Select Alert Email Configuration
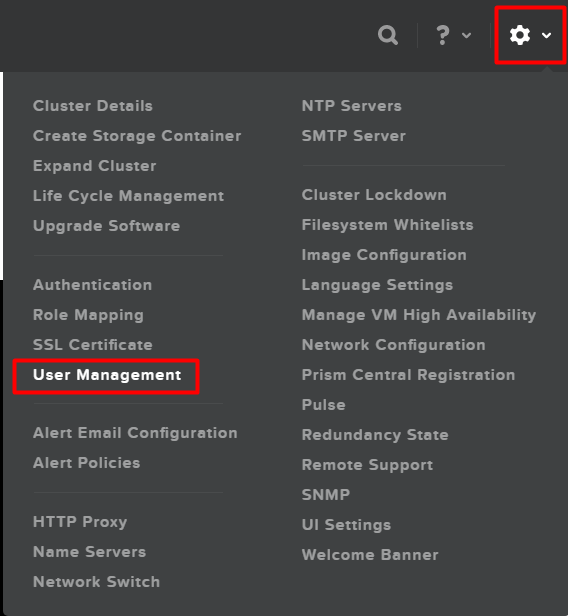This screenshot has width=568, height=616. pyautogui.click(x=135, y=433)
